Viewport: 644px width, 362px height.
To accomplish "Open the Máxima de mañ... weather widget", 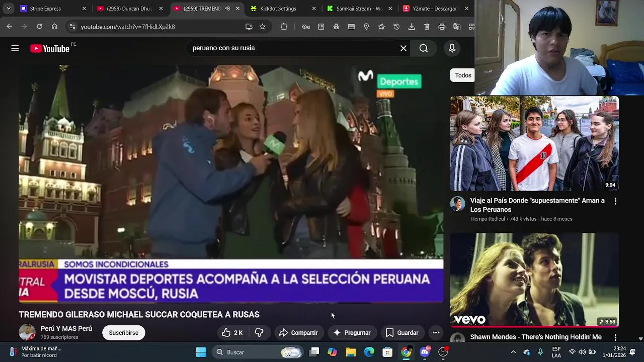I will 35,352.
